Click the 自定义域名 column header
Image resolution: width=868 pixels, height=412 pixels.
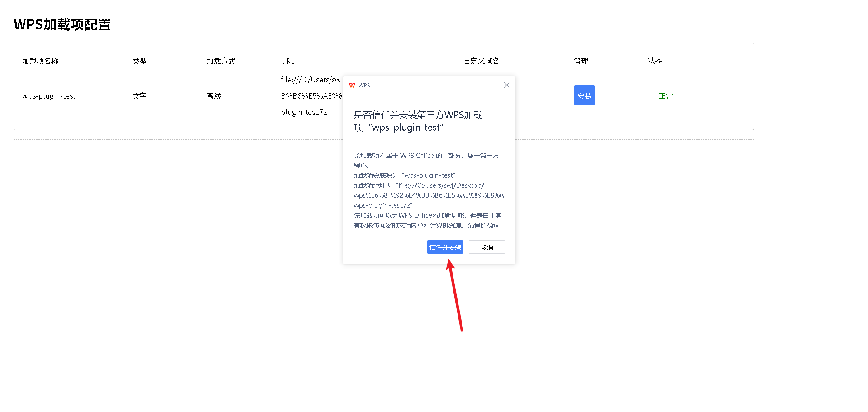pyautogui.click(x=481, y=61)
